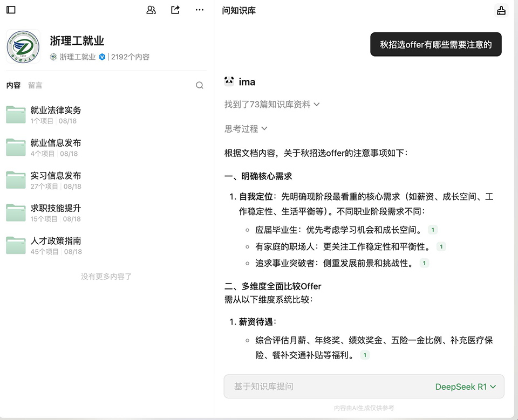This screenshot has height=420, width=518.
Task: Click the 基于知识库提问 input field
Action: click(324, 387)
